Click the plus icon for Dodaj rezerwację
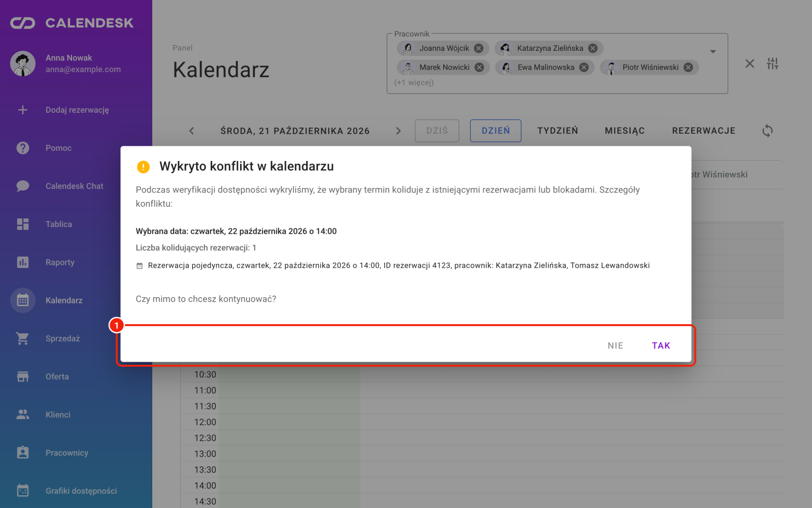The height and width of the screenshot is (508, 812). click(23, 110)
